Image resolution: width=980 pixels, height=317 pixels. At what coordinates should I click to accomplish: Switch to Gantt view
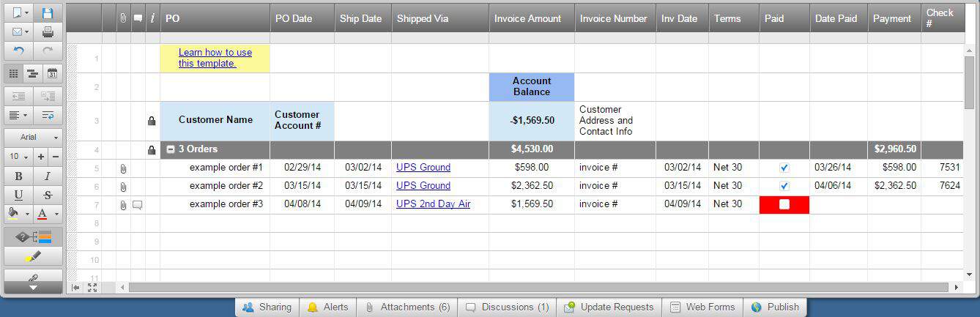click(33, 73)
